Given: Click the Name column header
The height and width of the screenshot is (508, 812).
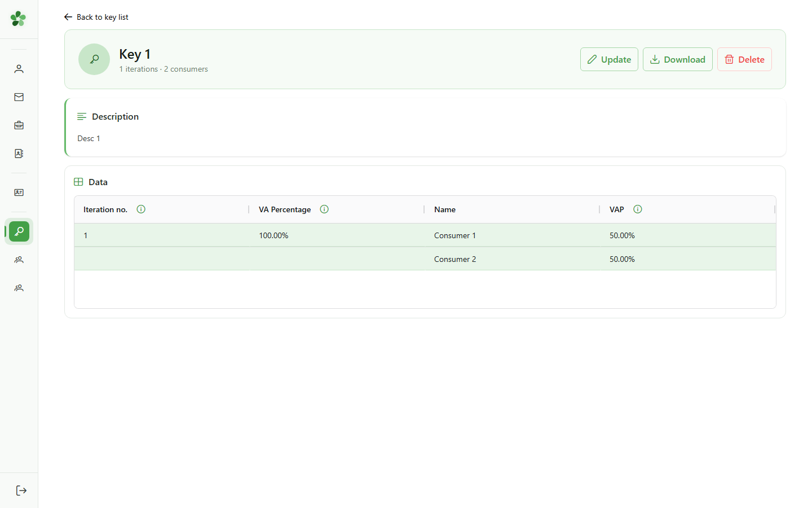Looking at the screenshot, I should (512, 209).
